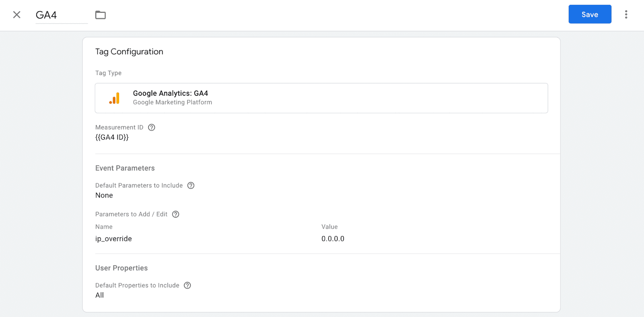This screenshot has height=317, width=644.
Task: Save the tag configuration
Action: [x=590, y=14]
